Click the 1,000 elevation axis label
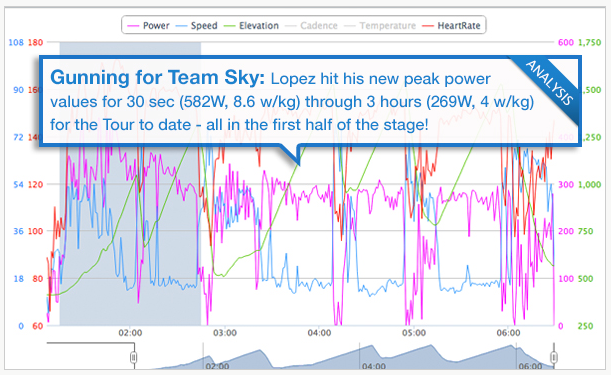This screenshot has width=611, height=375. (590, 184)
